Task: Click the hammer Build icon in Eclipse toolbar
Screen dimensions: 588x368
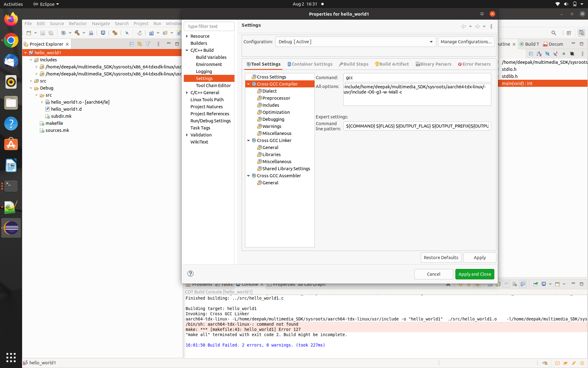Action: tap(77, 33)
